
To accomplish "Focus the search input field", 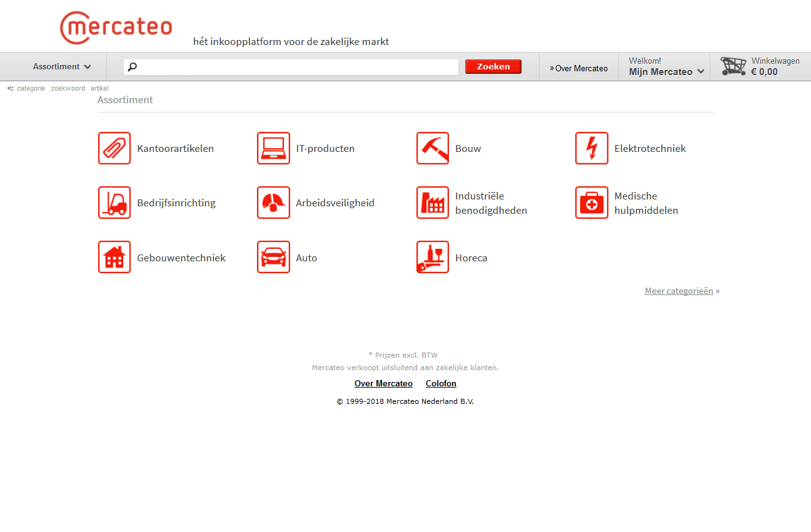I will [291, 67].
